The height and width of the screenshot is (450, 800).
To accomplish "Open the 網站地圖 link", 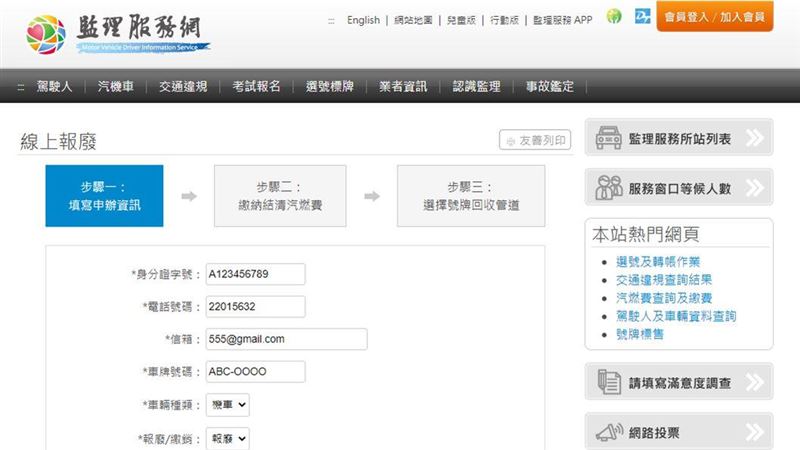I will point(413,20).
